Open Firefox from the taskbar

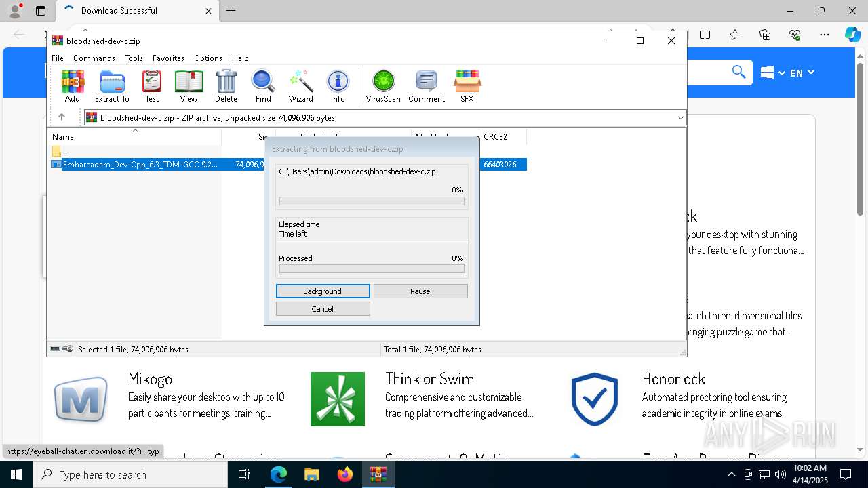(345, 474)
